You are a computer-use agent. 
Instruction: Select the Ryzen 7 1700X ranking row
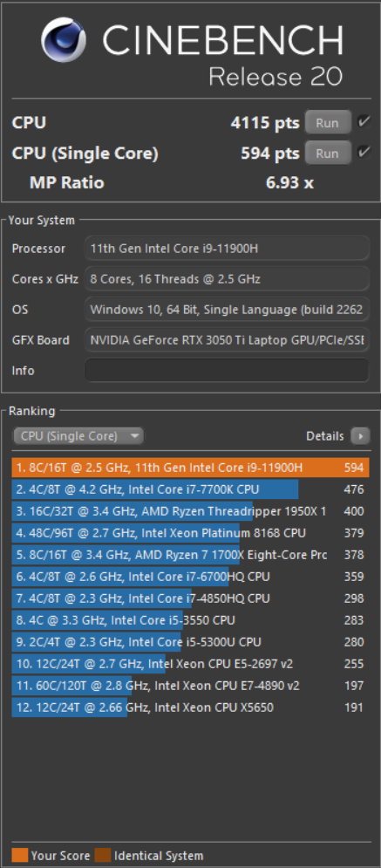tap(190, 555)
